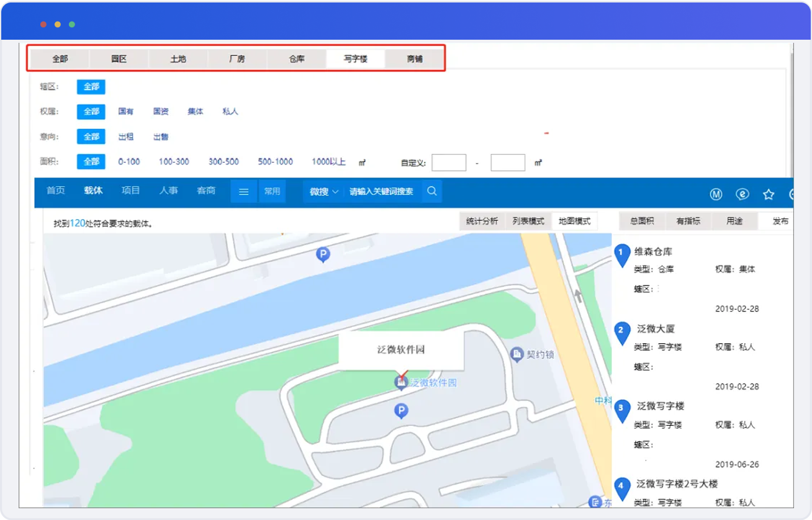Open the hamburger menu in navigation bar
Screen dimensions: 812x520
(x=244, y=192)
